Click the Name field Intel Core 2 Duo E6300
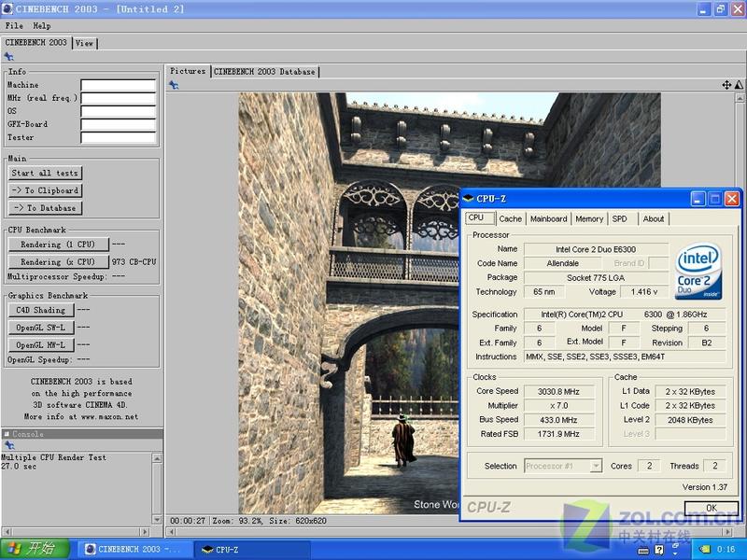747x560 pixels. coord(596,249)
